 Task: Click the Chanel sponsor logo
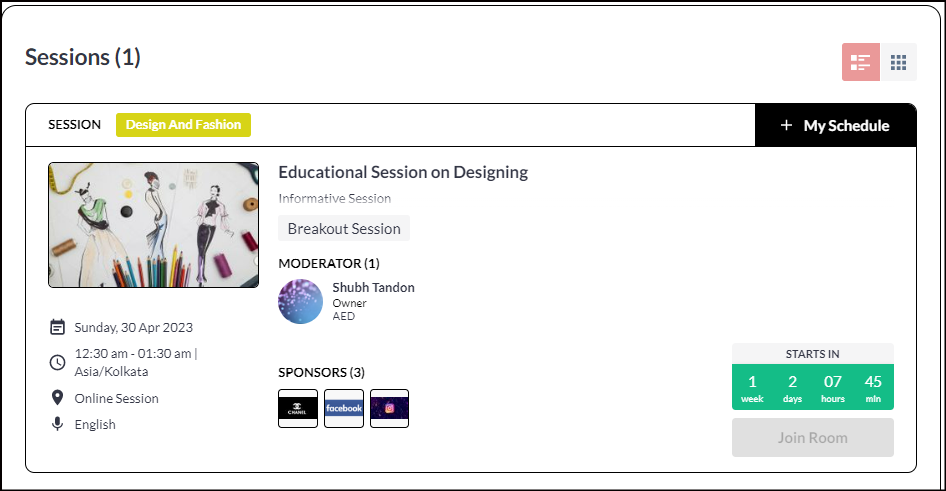coord(298,408)
